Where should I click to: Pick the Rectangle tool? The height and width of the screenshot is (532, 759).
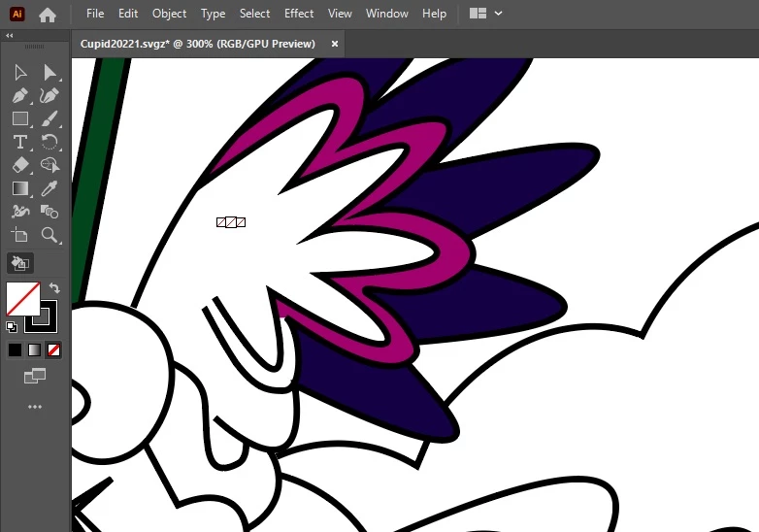pyautogui.click(x=20, y=119)
